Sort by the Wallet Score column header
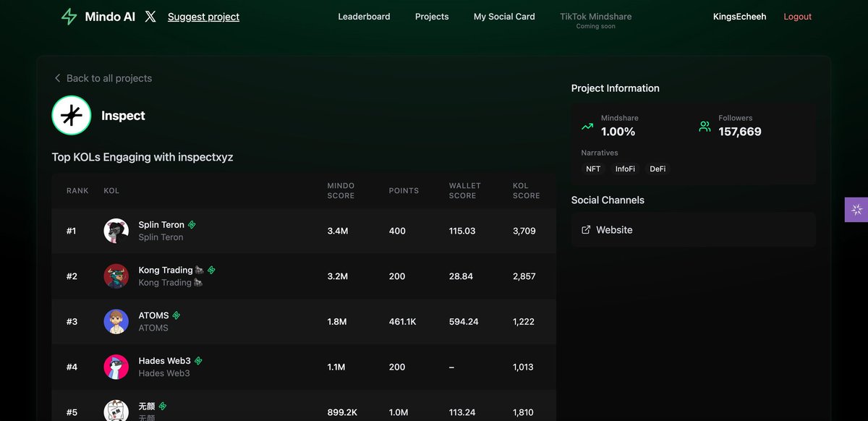The image size is (868, 421). pyautogui.click(x=464, y=191)
